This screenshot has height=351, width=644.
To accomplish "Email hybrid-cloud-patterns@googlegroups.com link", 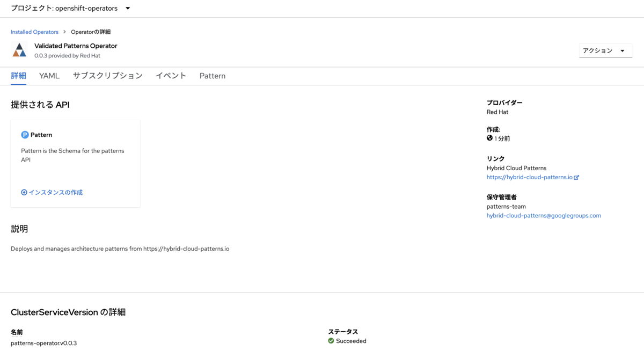I will (x=544, y=216).
